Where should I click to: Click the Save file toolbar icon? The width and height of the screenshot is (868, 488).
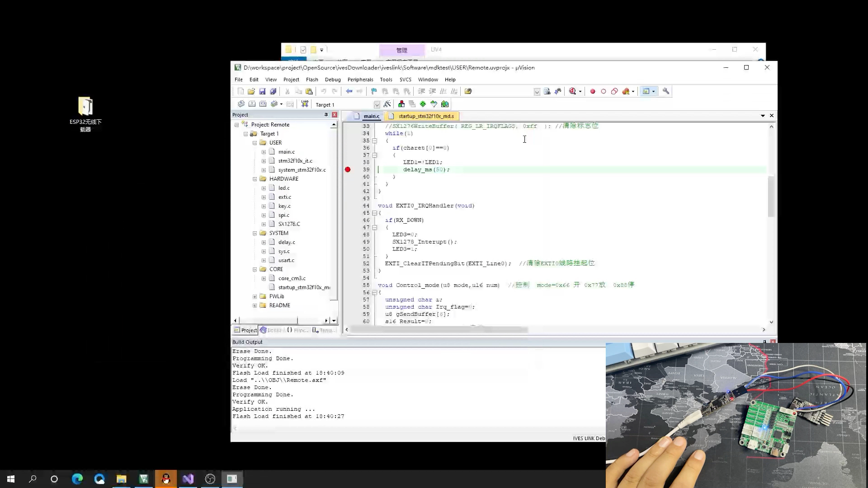[x=262, y=91]
